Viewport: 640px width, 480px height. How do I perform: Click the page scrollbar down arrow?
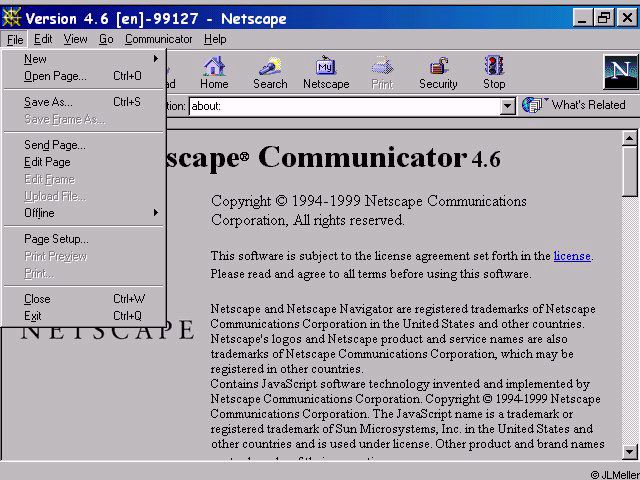tap(629, 451)
